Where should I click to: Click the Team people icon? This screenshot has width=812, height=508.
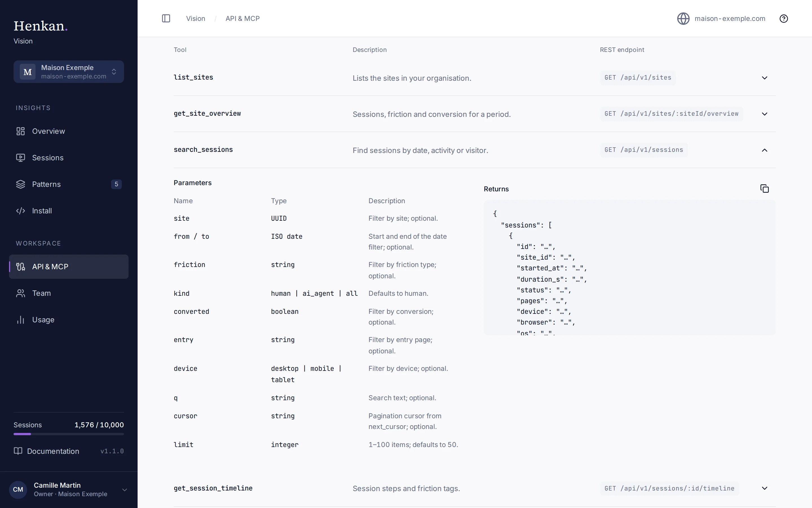(x=21, y=293)
